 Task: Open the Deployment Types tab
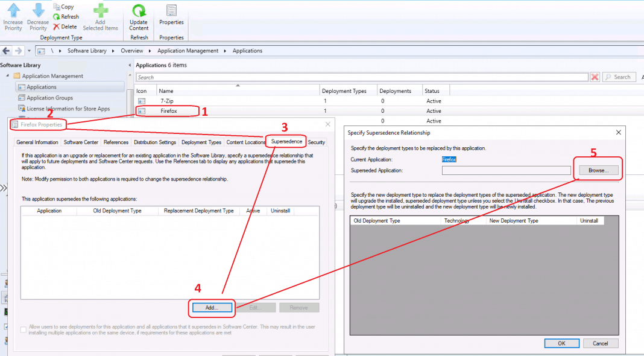coord(201,142)
